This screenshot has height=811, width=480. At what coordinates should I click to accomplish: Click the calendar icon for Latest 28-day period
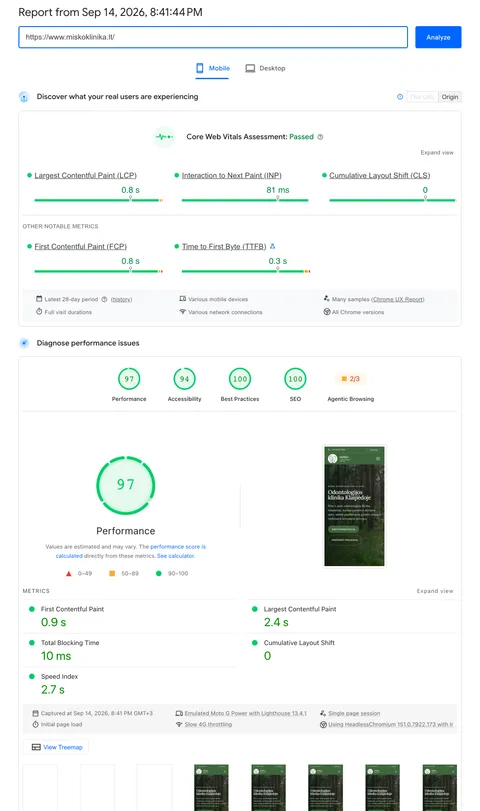[39, 299]
